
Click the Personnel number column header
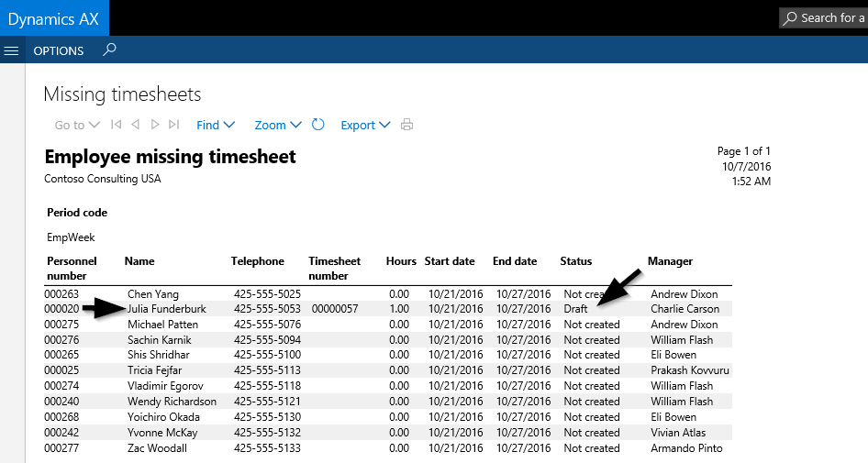(x=72, y=268)
